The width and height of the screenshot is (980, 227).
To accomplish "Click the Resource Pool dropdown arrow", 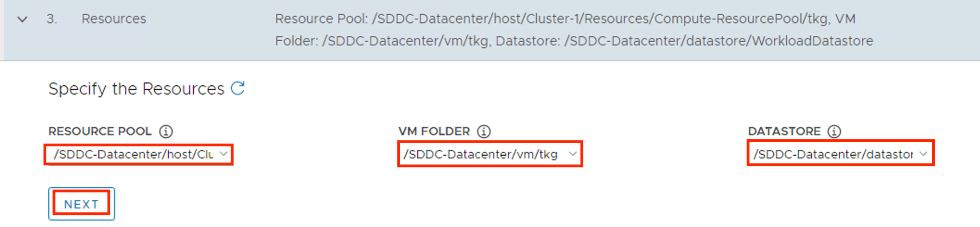I will click(224, 154).
